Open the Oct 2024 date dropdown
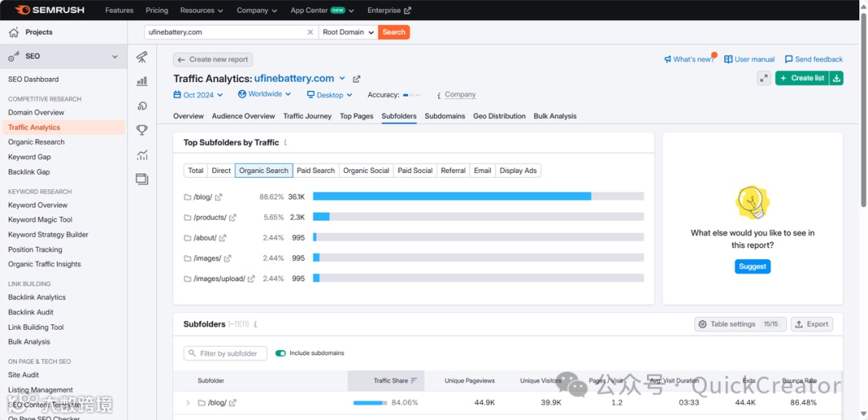868x420 pixels. [x=199, y=95]
